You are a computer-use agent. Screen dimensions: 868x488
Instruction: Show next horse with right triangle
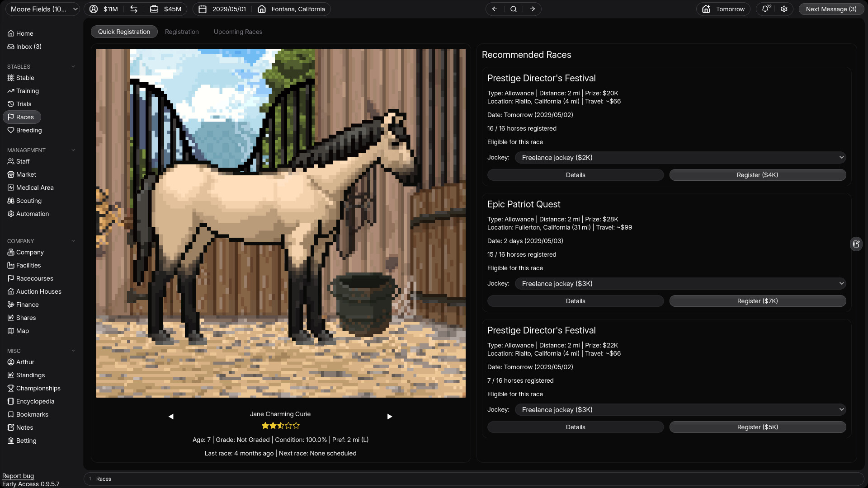(390, 417)
